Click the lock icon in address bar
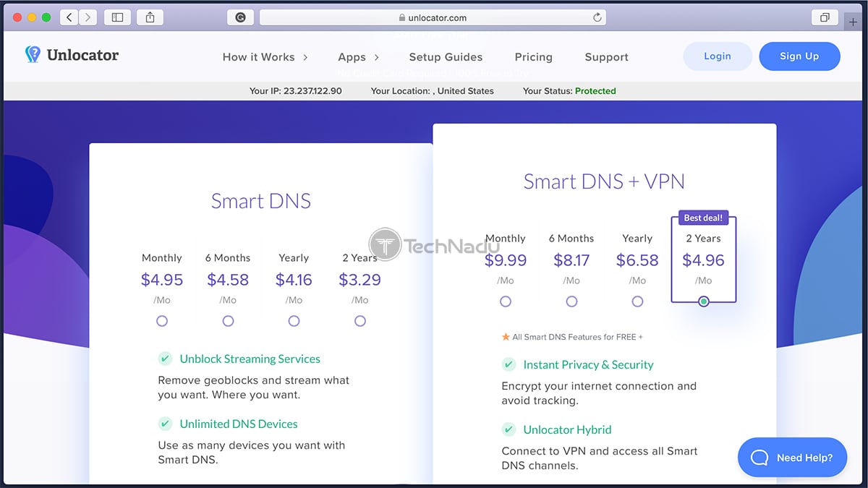Image resolution: width=868 pixels, height=488 pixels. [402, 18]
